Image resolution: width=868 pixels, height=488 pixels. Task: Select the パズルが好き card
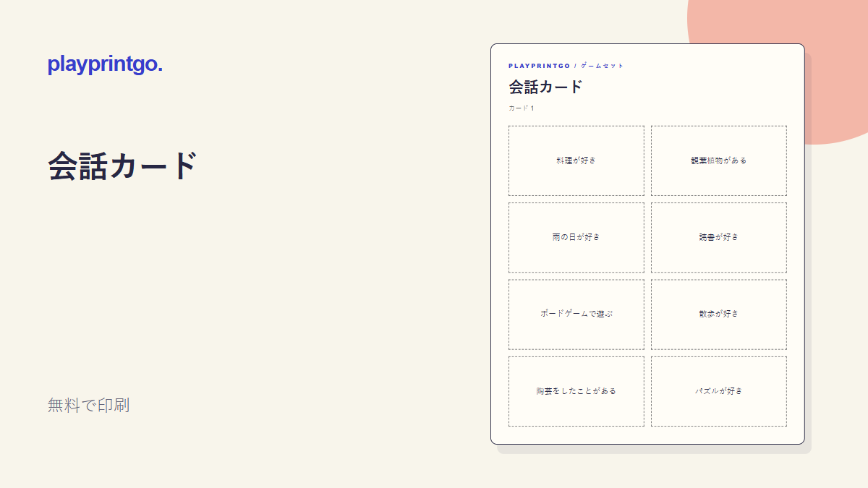pyautogui.click(x=719, y=391)
